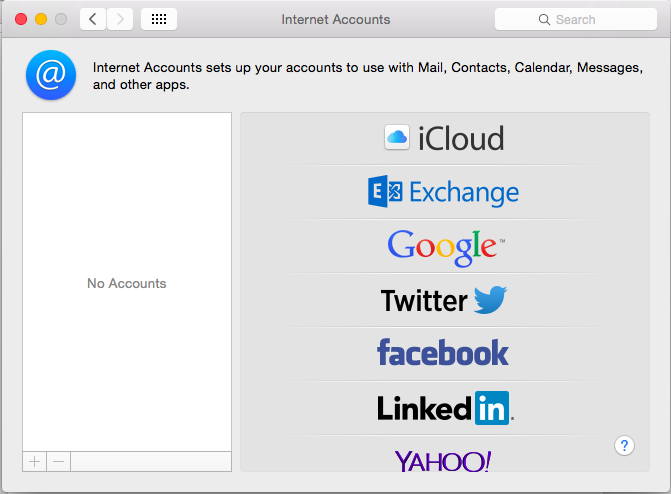Open help with the question mark button
Viewport: 671px width, 494px height.
click(624, 446)
